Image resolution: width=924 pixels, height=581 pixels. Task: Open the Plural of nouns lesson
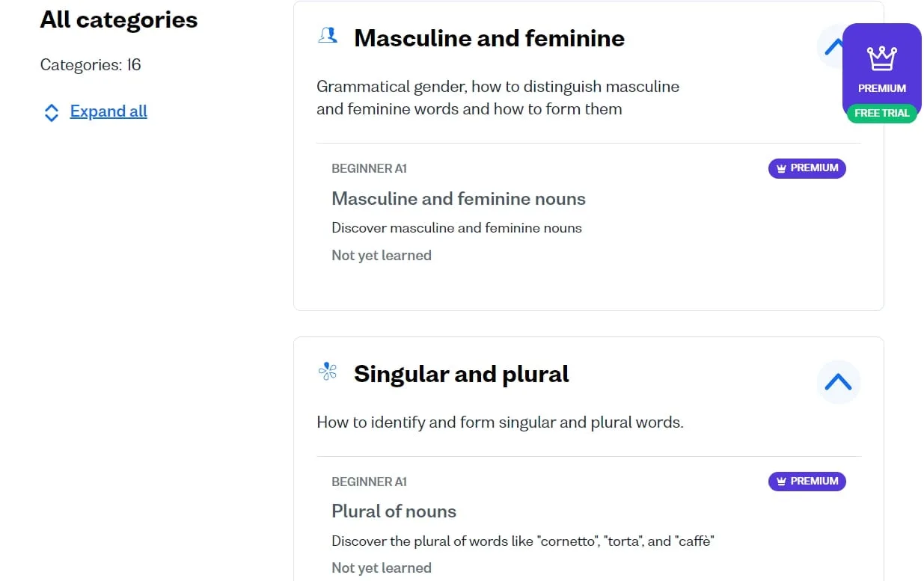(x=394, y=511)
